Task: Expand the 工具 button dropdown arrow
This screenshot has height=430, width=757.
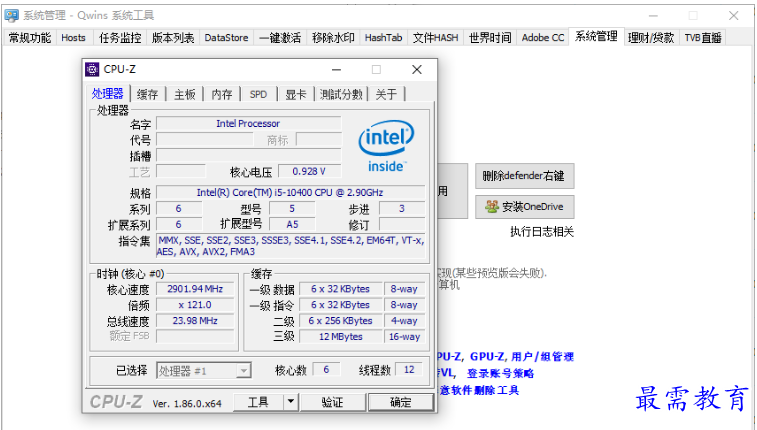Action: point(291,402)
